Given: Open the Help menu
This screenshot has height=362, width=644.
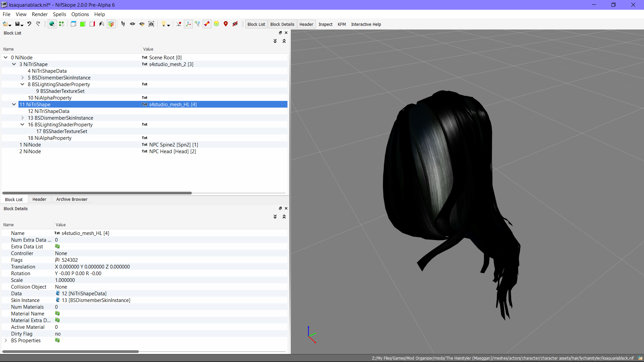Looking at the screenshot, I should (100, 14).
